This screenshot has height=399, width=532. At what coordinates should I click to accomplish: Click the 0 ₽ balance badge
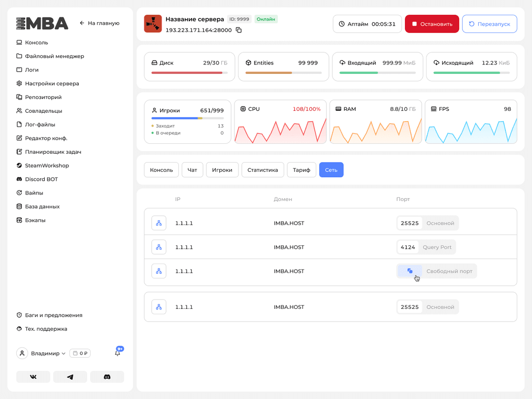(80, 353)
